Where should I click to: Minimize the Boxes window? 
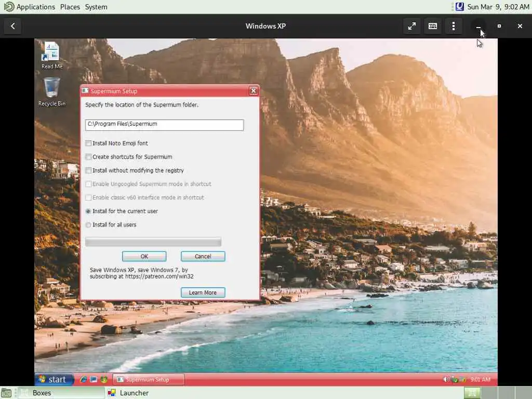click(478, 26)
